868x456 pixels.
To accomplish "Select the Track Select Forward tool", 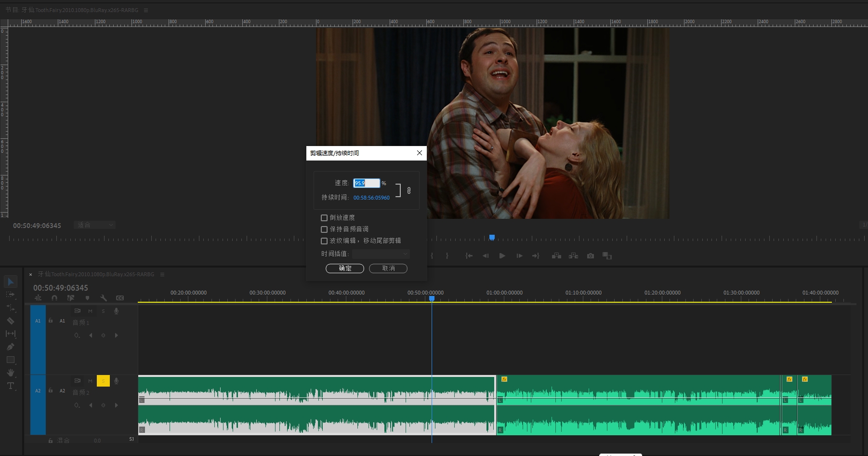I will (x=11, y=295).
